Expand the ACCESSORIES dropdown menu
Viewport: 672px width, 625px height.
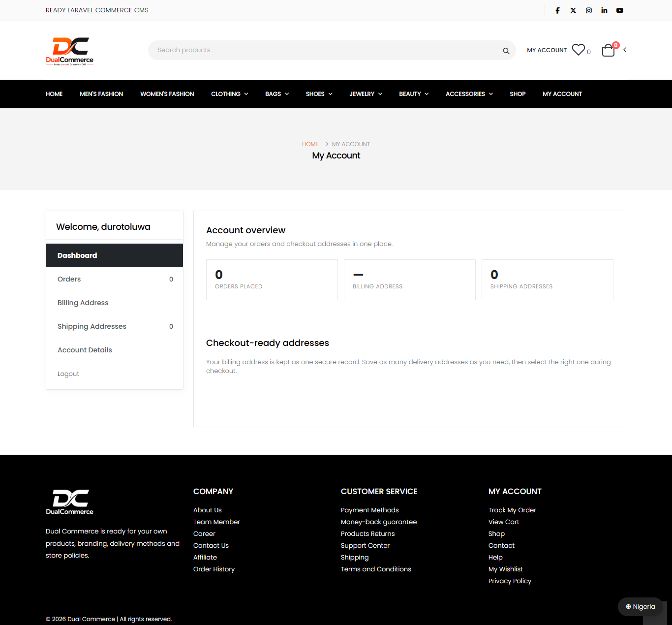click(469, 94)
